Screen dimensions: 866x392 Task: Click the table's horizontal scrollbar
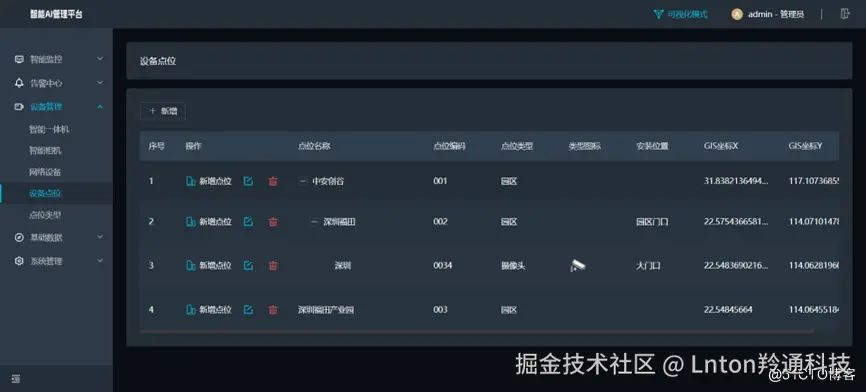(x=477, y=331)
